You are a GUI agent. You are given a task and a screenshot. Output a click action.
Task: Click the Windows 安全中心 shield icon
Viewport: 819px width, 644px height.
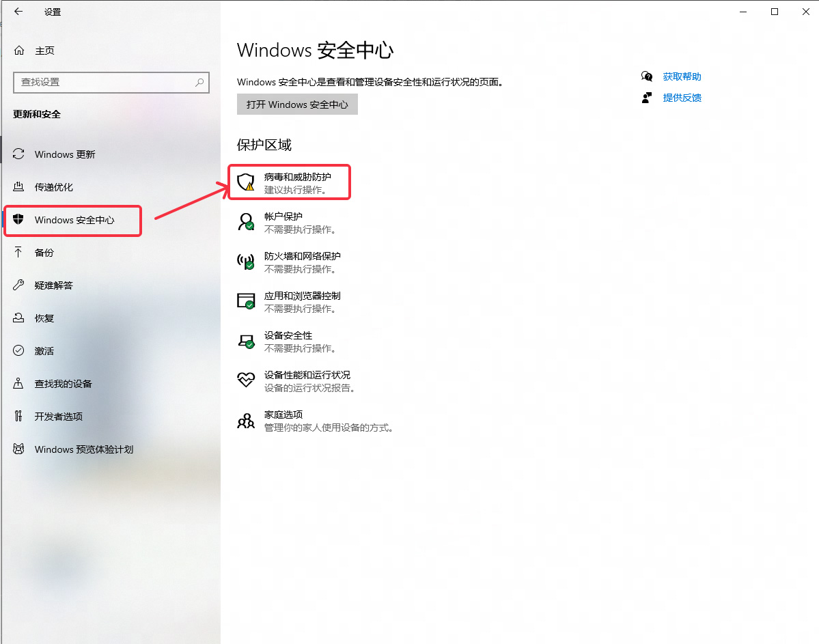coord(19,219)
